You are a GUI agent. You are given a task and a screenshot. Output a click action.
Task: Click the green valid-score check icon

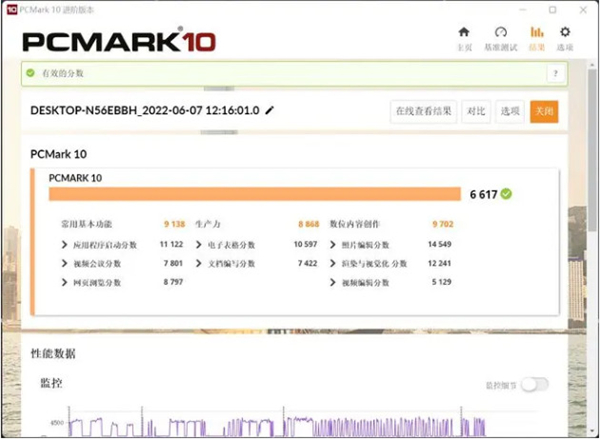coord(31,74)
